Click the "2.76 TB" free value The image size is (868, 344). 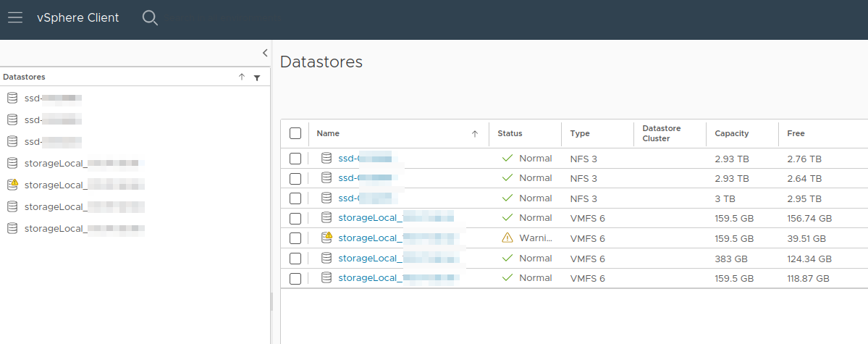coord(804,159)
